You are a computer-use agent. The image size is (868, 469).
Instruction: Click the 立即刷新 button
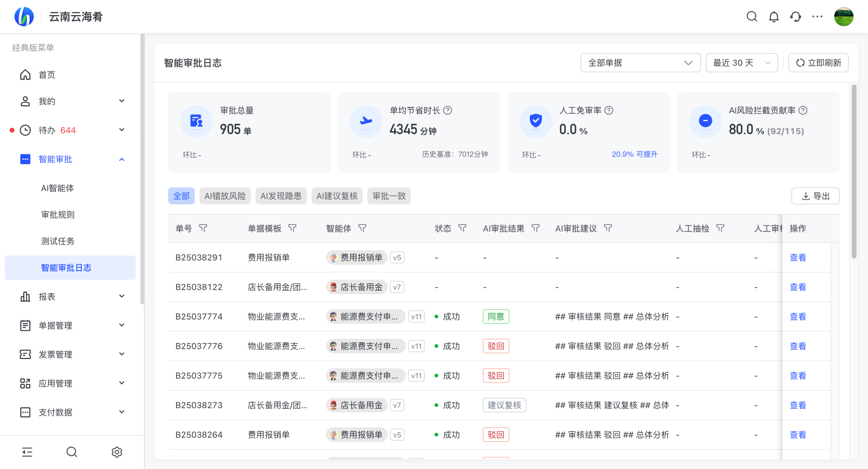pyautogui.click(x=818, y=63)
